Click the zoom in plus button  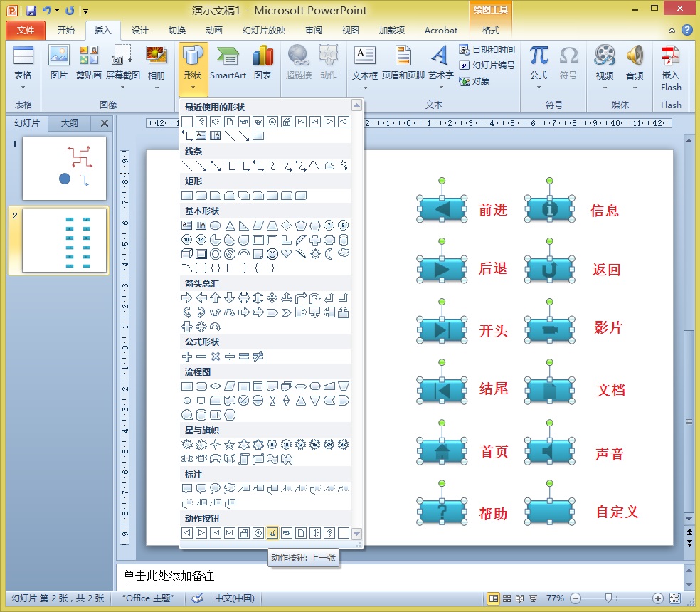coord(657,598)
